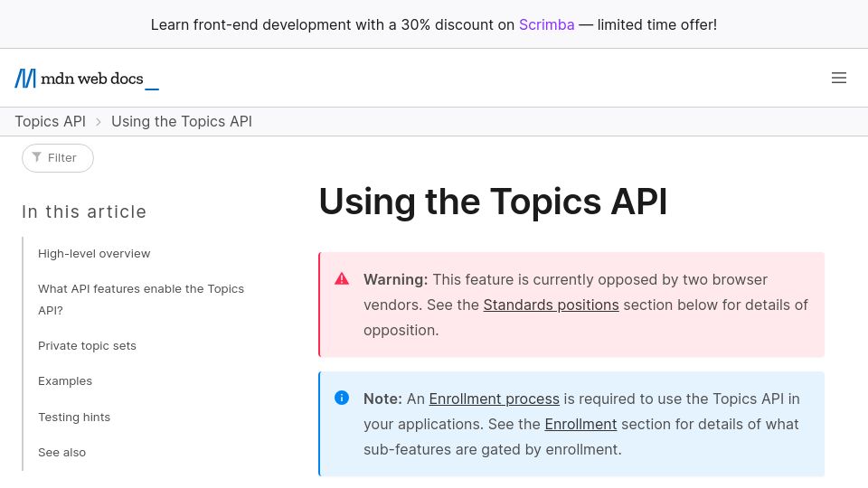Click the MDN web docs logo

click(87, 79)
